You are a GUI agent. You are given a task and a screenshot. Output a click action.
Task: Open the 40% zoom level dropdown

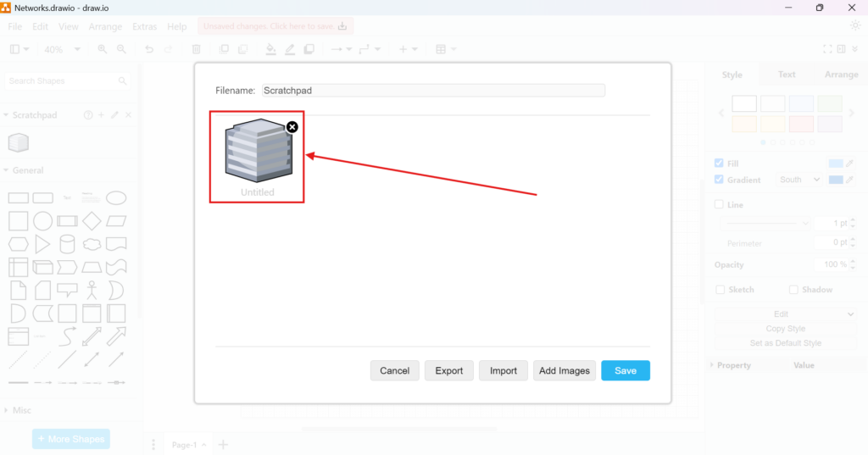click(x=62, y=50)
